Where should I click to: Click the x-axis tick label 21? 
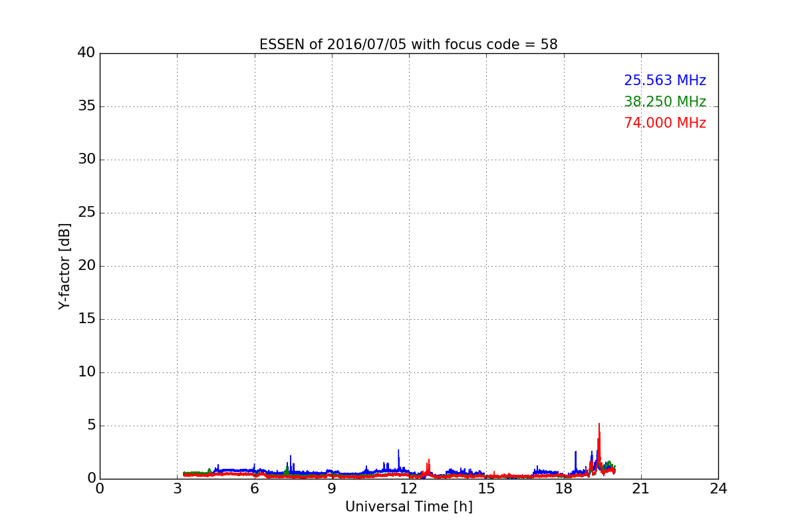[641, 489]
